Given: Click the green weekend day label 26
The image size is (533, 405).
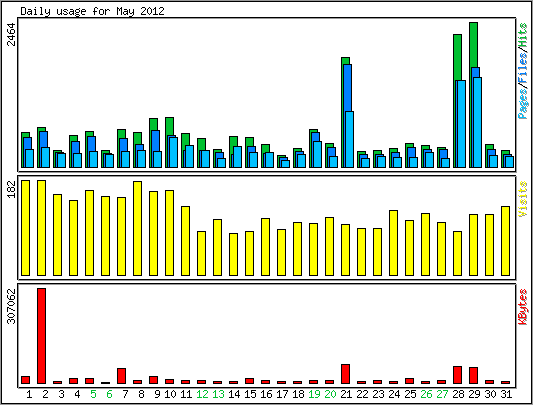Looking at the screenshot, I should pos(426,394).
